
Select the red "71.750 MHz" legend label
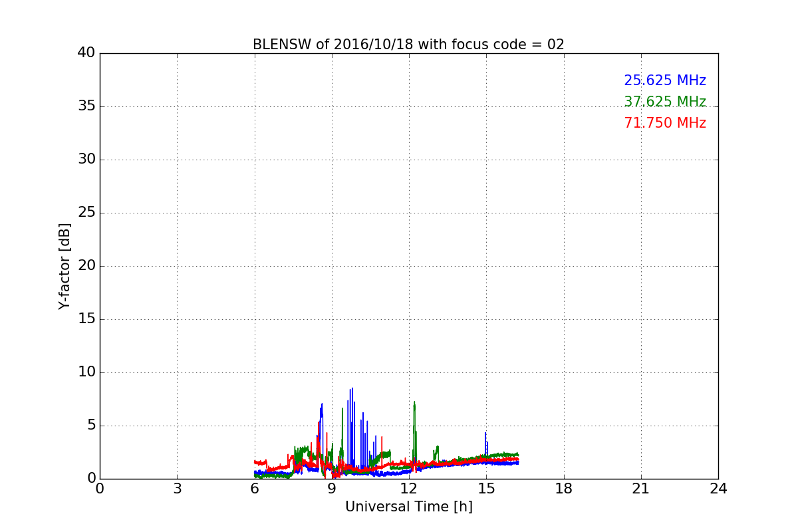coord(665,123)
